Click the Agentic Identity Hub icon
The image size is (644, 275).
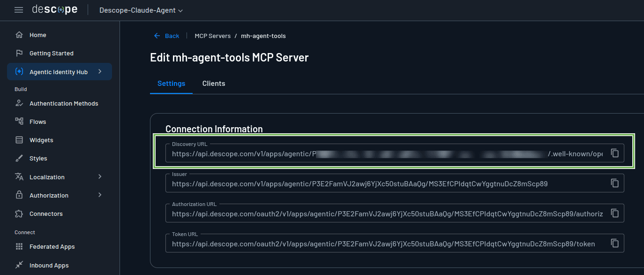point(19,72)
